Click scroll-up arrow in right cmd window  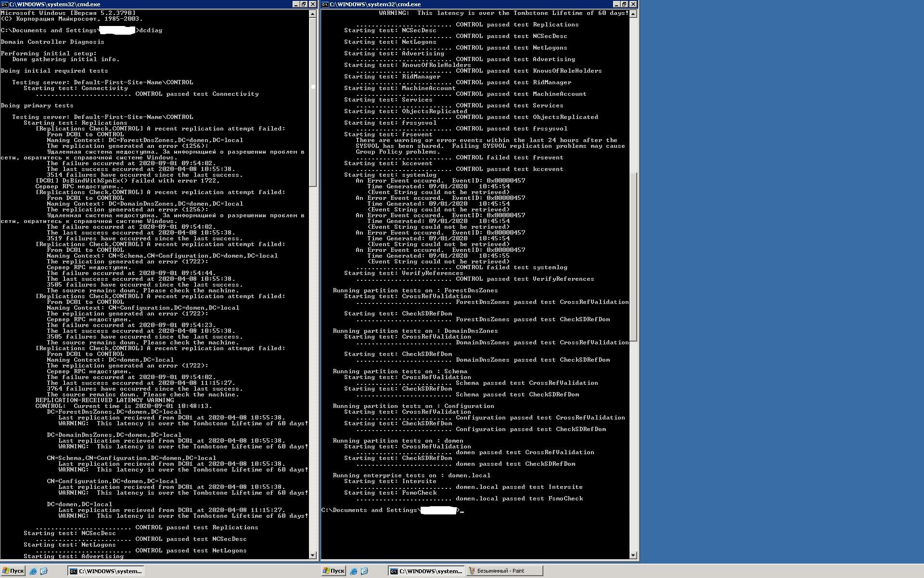[633, 14]
